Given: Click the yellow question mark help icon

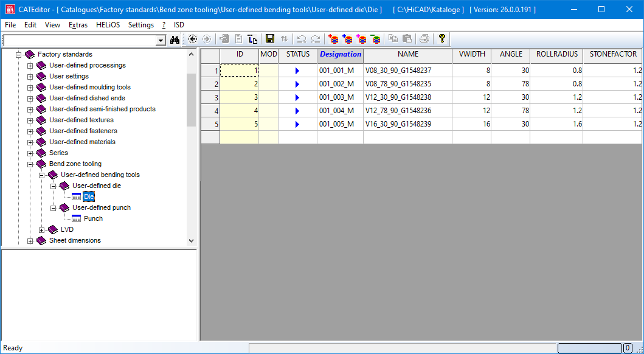Looking at the screenshot, I should (x=442, y=39).
